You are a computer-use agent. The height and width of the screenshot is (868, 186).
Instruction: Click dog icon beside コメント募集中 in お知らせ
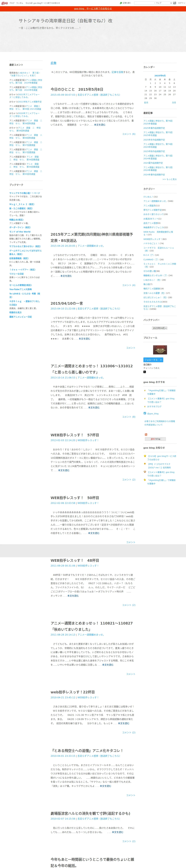coord(145,472)
